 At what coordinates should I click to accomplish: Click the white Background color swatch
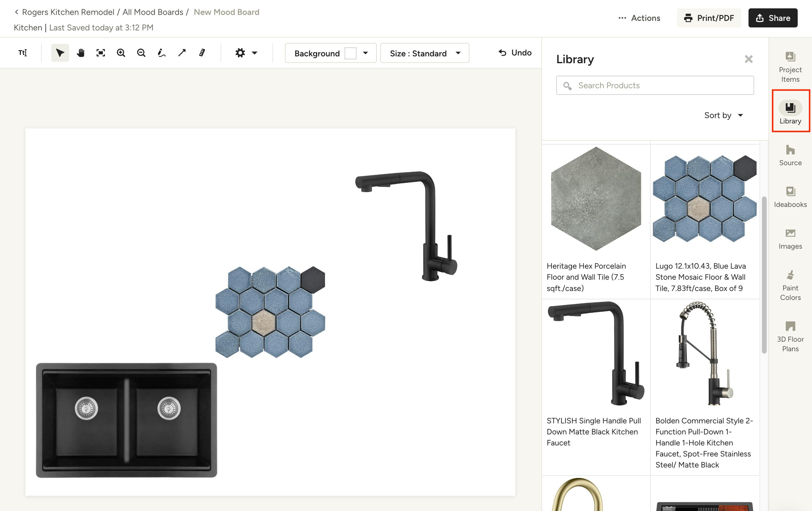(350, 53)
